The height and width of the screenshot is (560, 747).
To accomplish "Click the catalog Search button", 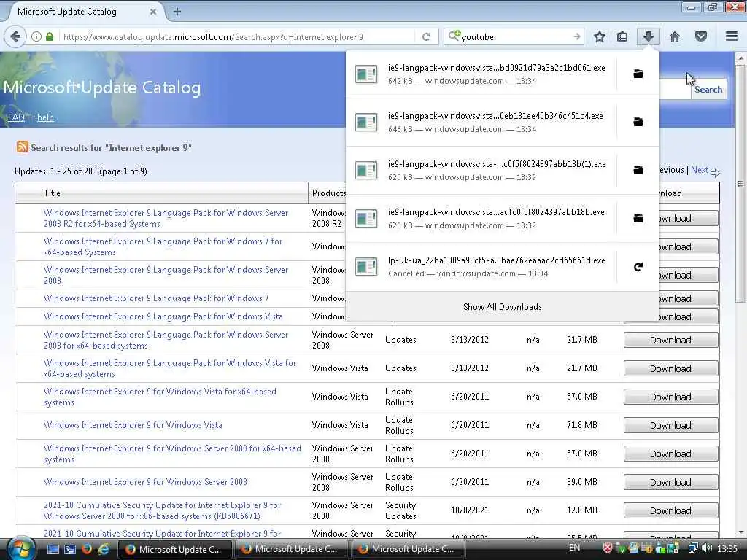I will coord(708,89).
